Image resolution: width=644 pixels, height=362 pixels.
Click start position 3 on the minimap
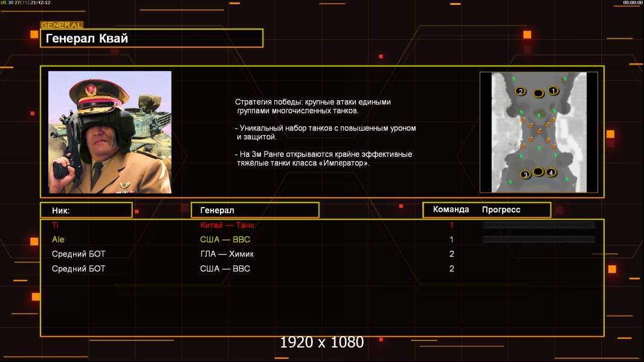click(526, 174)
